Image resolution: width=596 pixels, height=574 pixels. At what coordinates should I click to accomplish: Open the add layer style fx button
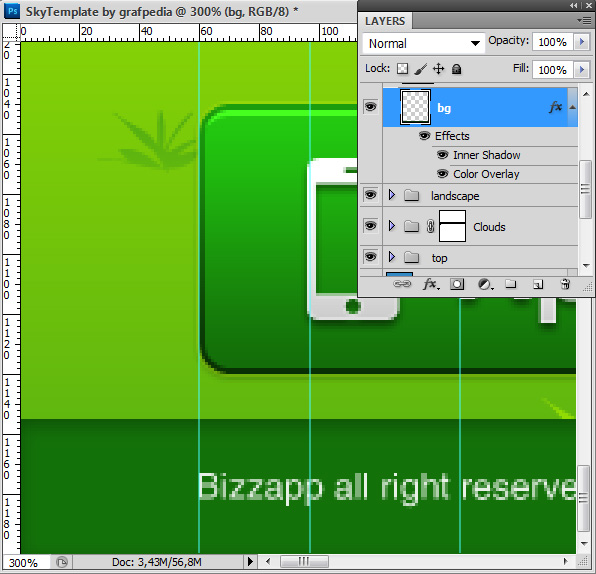click(431, 284)
